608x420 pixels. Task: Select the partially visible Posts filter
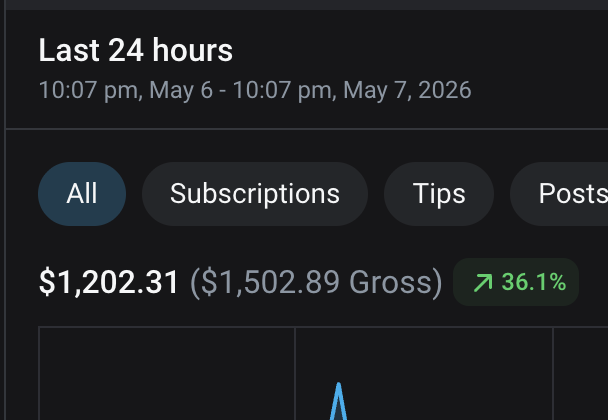tap(560, 194)
